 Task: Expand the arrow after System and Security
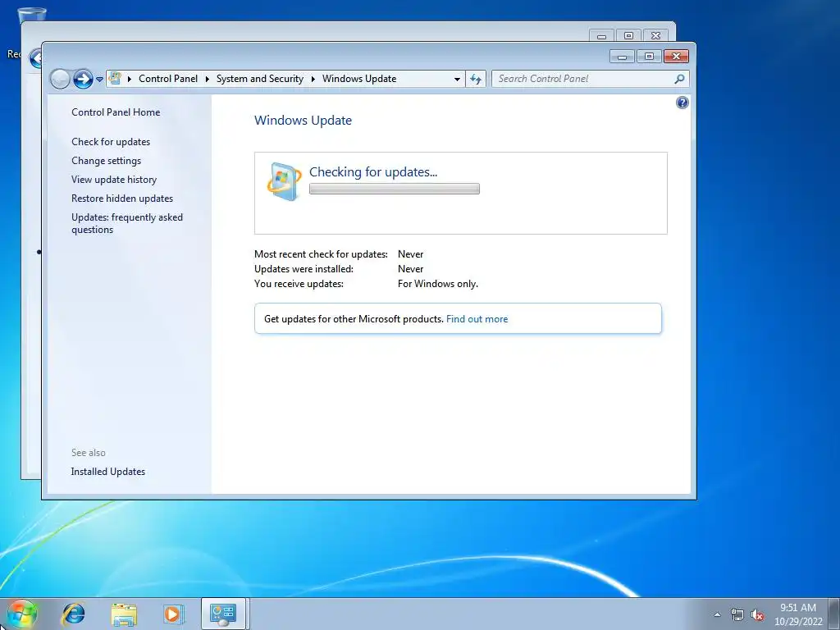[313, 79]
